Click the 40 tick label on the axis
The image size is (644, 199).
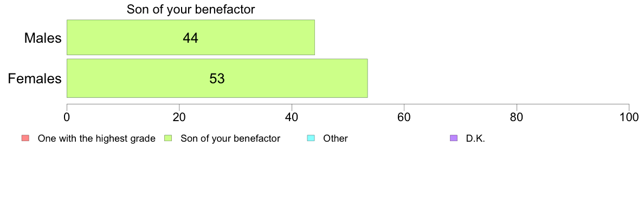292,117
